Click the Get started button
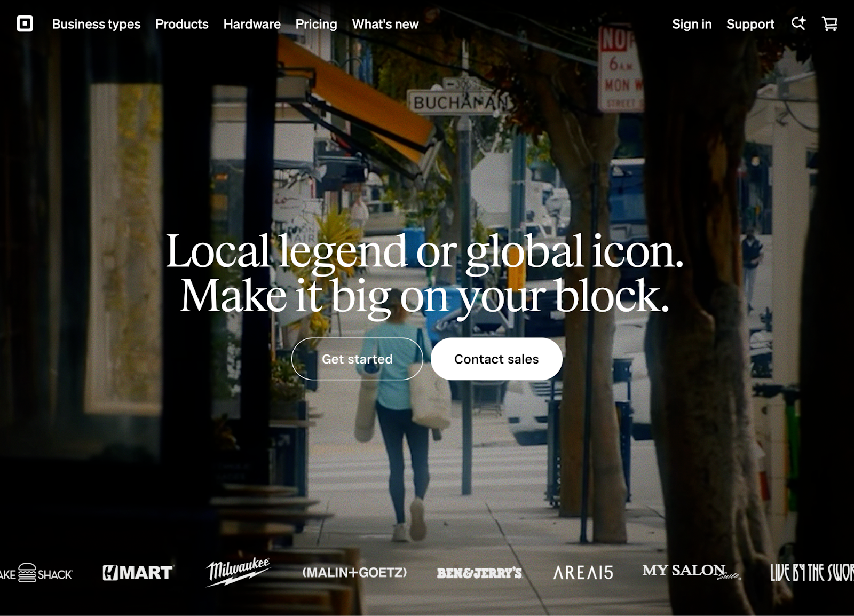Viewport: 854px width, 616px height. click(x=357, y=359)
